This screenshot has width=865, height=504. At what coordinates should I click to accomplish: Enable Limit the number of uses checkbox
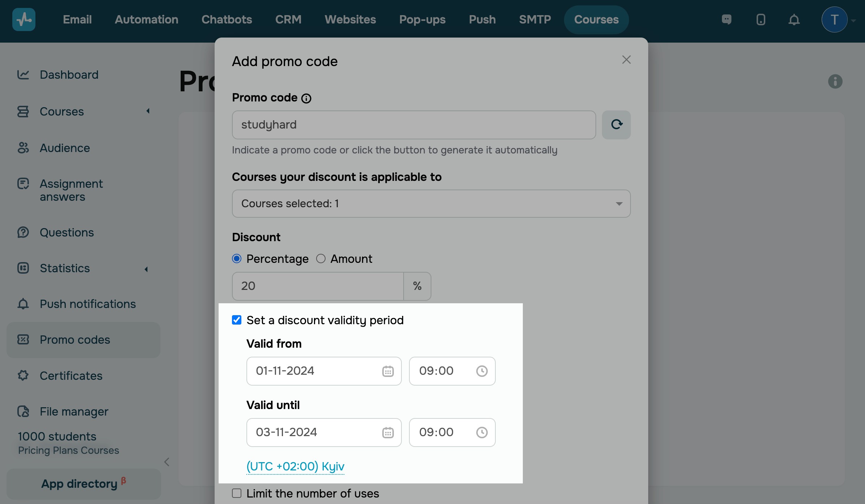point(237,493)
